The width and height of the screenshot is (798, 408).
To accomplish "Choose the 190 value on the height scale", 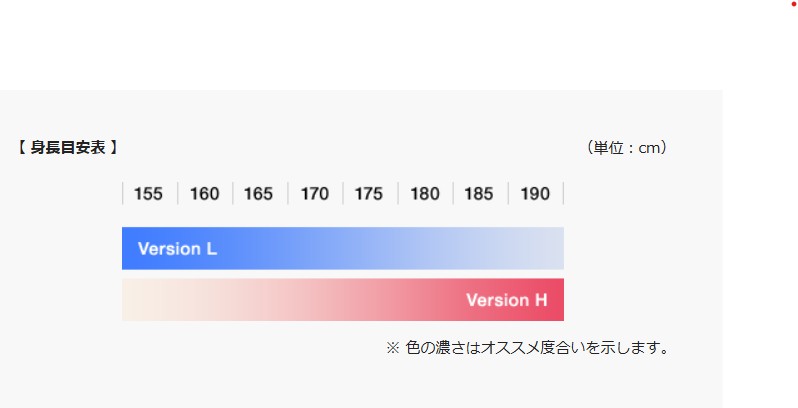I will point(535,194).
